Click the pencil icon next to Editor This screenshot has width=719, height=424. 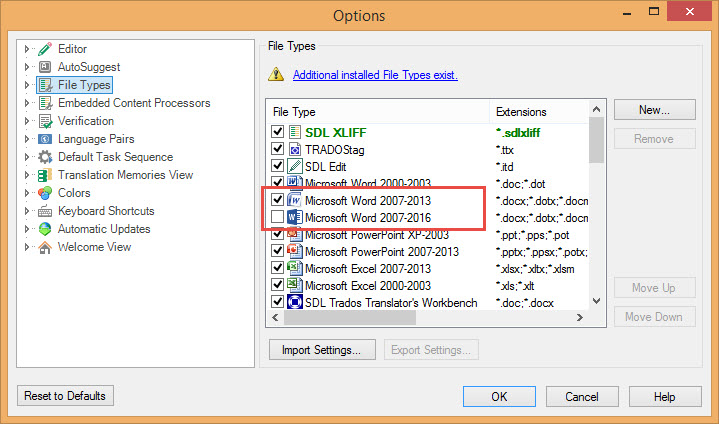pyautogui.click(x=45, y=49)
